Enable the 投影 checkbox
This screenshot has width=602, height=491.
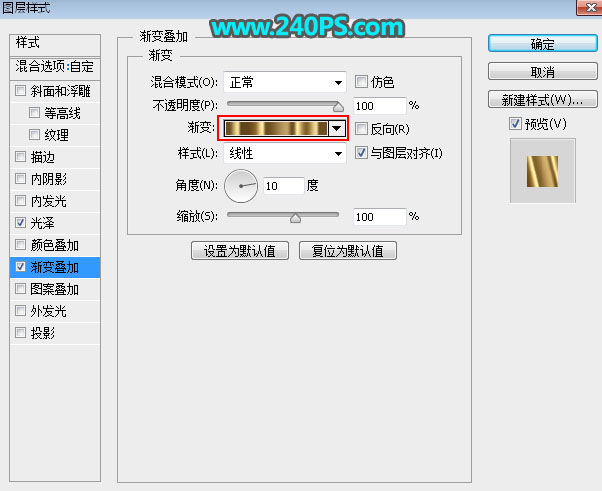pos(20,332)
